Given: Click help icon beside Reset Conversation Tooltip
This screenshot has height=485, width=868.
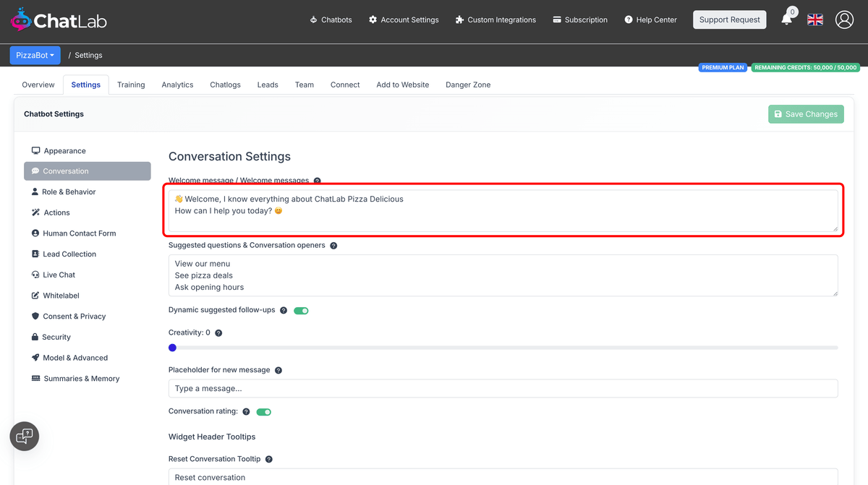Looking at the screenshot, I should pyautogui.click(x=269, y=459).
